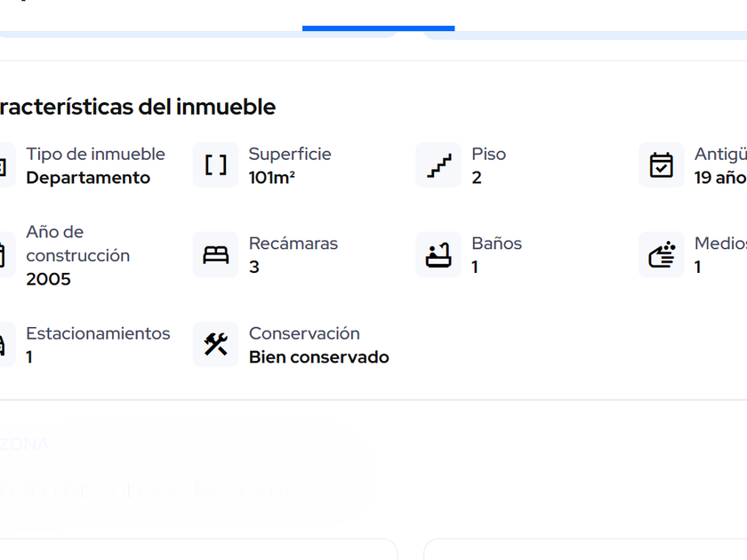Click the 101m² surface value
This screenshot has height=560, width=747.
click(x=272, y=178)
